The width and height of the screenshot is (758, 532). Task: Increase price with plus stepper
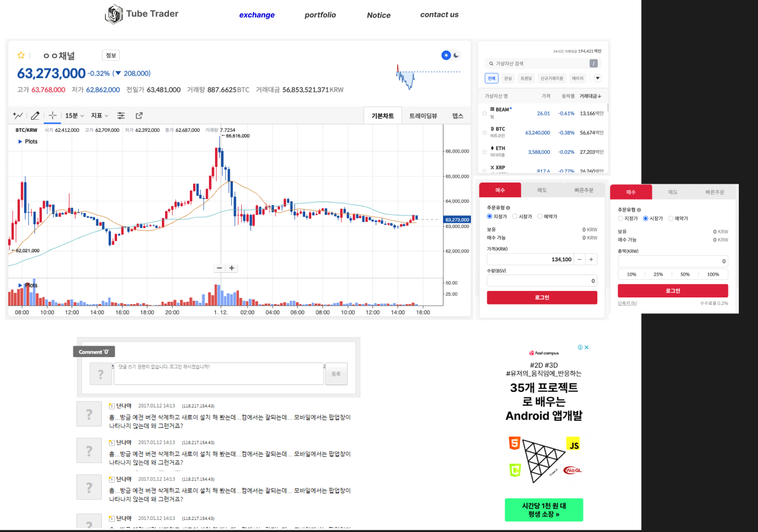[591, 259]
